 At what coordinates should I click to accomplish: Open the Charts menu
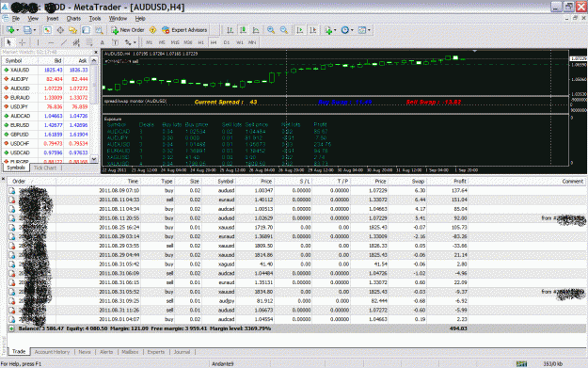(73, 19)
